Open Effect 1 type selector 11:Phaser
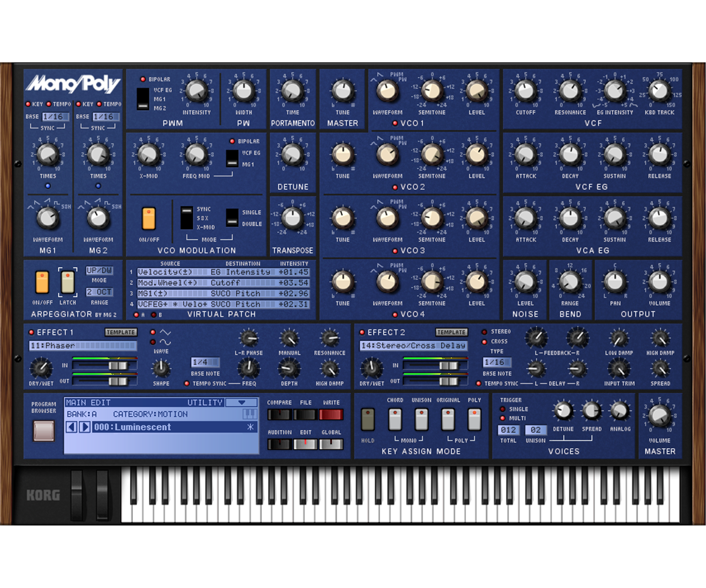This screenshot has height=588, width=706. pos(82,346)
